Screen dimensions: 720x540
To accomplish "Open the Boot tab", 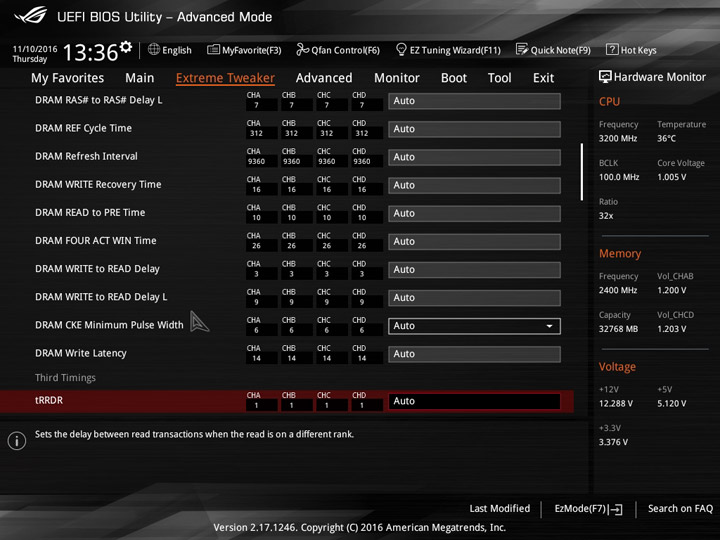I will 454,78.
